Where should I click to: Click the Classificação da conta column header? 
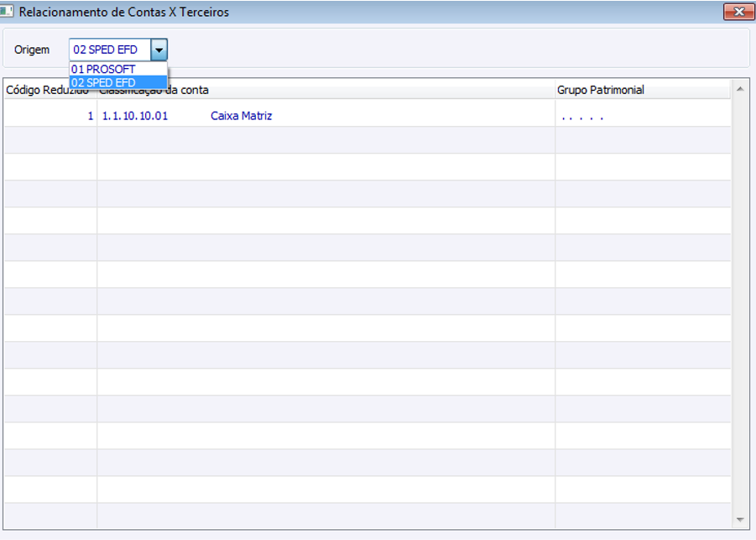click(326, 90)
